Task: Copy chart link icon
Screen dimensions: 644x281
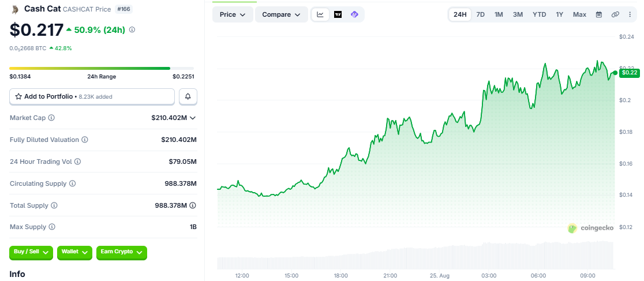Action: 615,14
